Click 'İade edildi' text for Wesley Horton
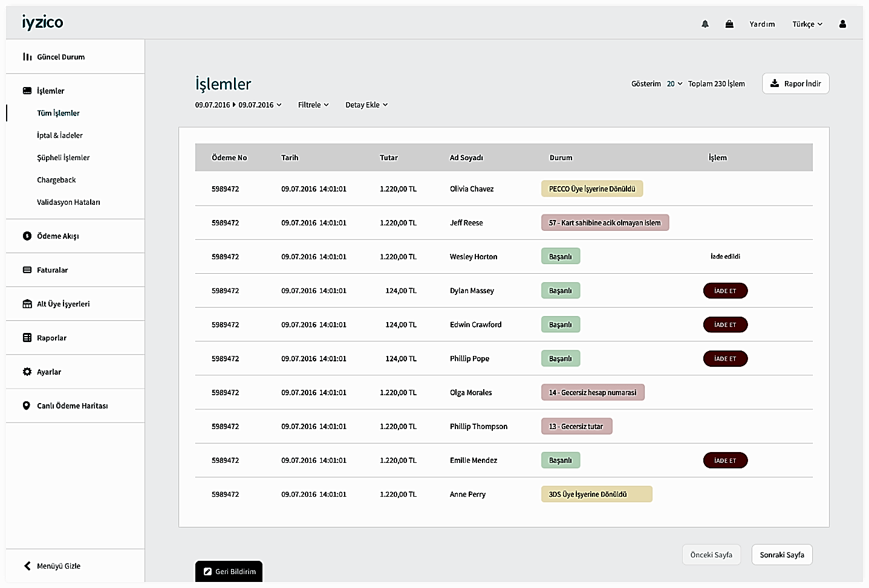Viewport: 869px width, 588px height. [725, 256]
